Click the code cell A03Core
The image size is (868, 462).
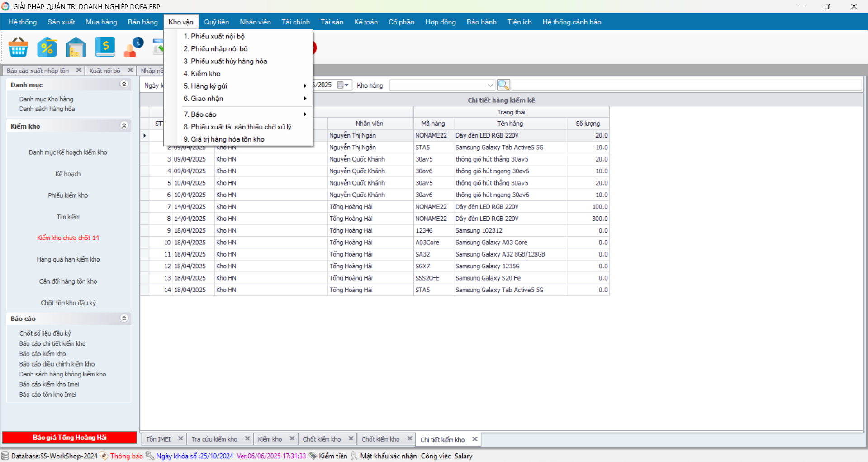(433, 243)
